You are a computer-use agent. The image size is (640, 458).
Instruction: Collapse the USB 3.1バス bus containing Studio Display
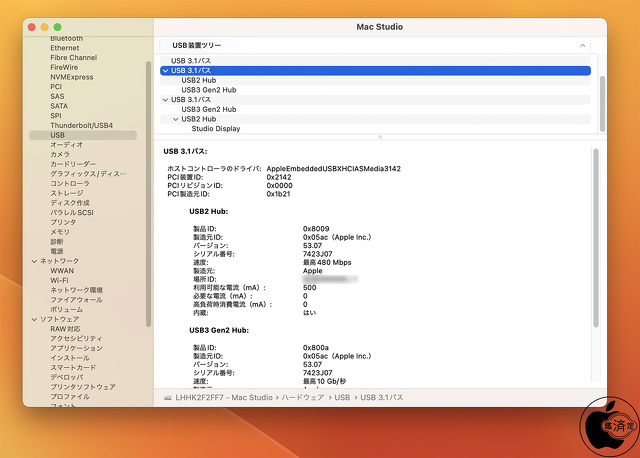click(x=165, y=100)
